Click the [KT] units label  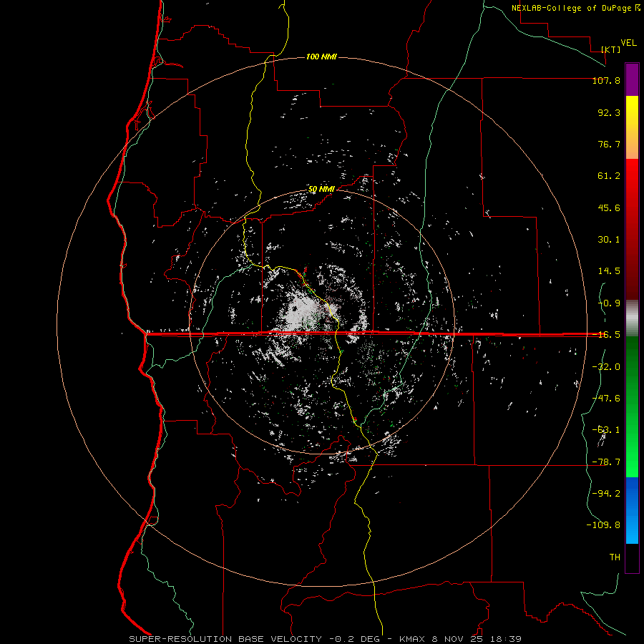[611, 49]
